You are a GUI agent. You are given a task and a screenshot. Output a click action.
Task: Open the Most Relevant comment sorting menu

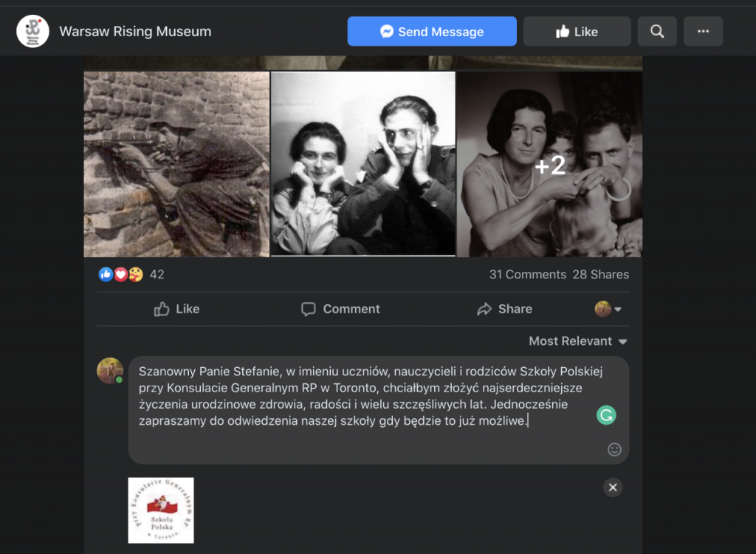tap(577, 341)
